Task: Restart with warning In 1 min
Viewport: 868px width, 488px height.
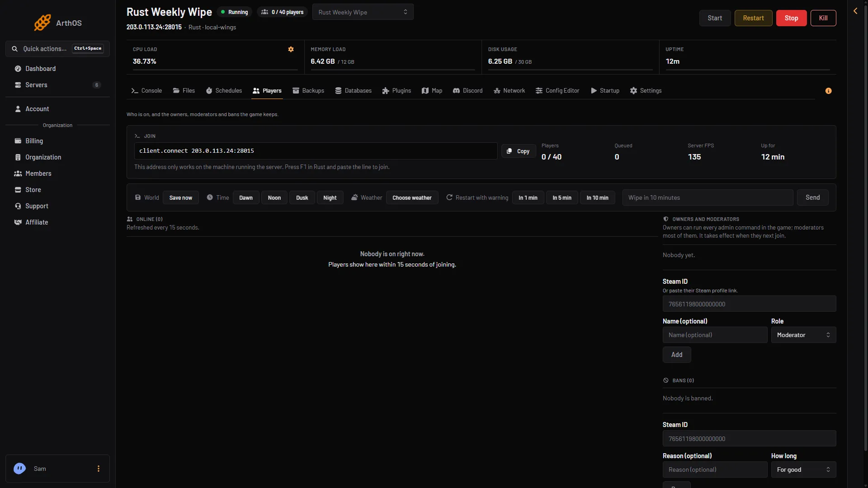Action: pos(528,198)
